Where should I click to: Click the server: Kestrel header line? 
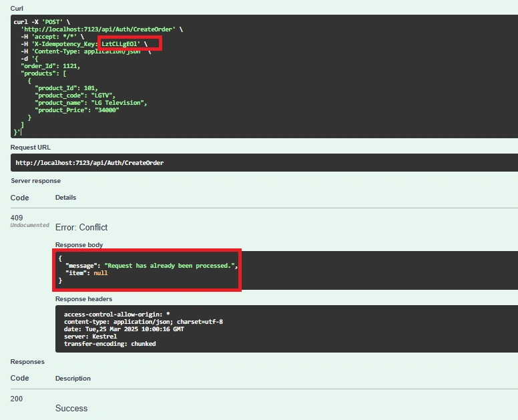(90, 337)
